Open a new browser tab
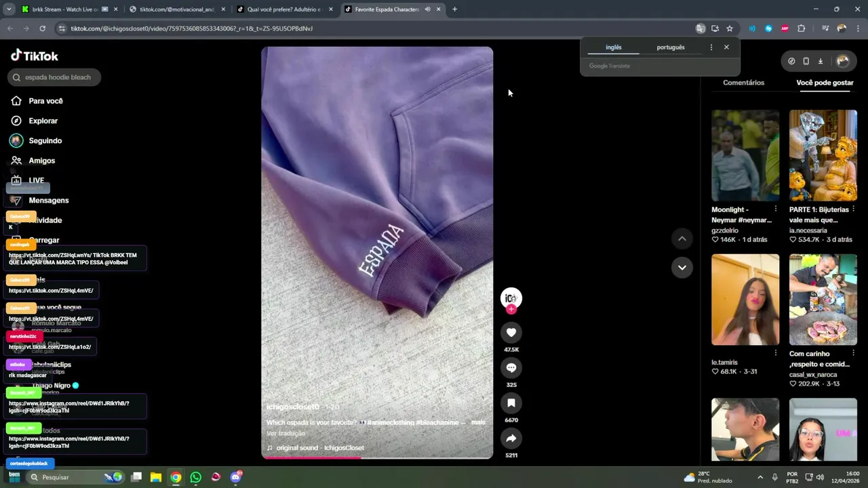This screenshot has width=868, height=488. pos(454,9)
